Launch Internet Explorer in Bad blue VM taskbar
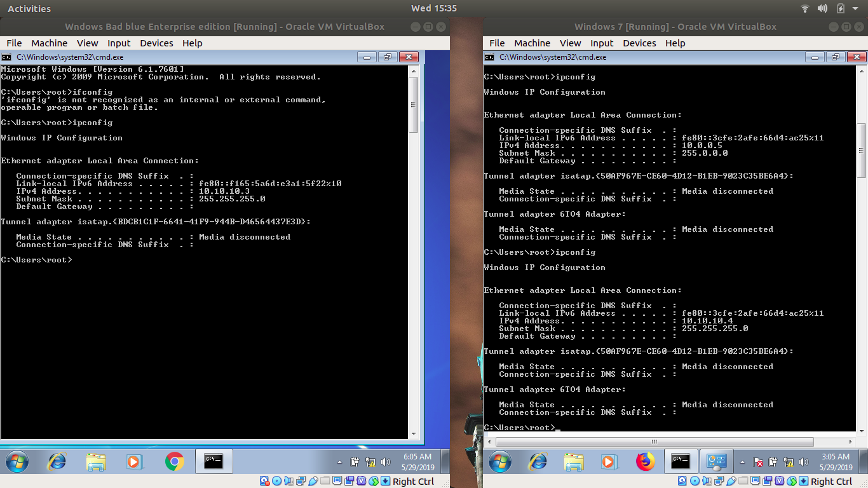This screenshot has height=488, width=868. pos(57,461)
